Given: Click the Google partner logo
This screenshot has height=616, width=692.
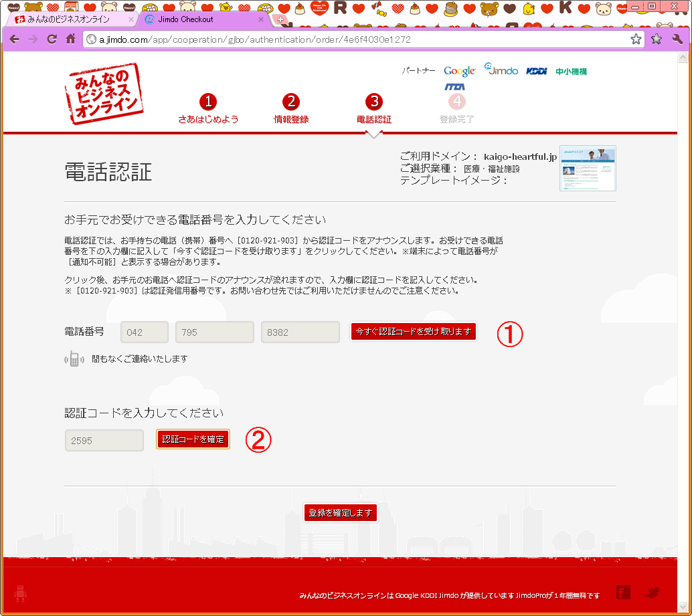Looking at the screenshot, I should click(x=459, y=71).
